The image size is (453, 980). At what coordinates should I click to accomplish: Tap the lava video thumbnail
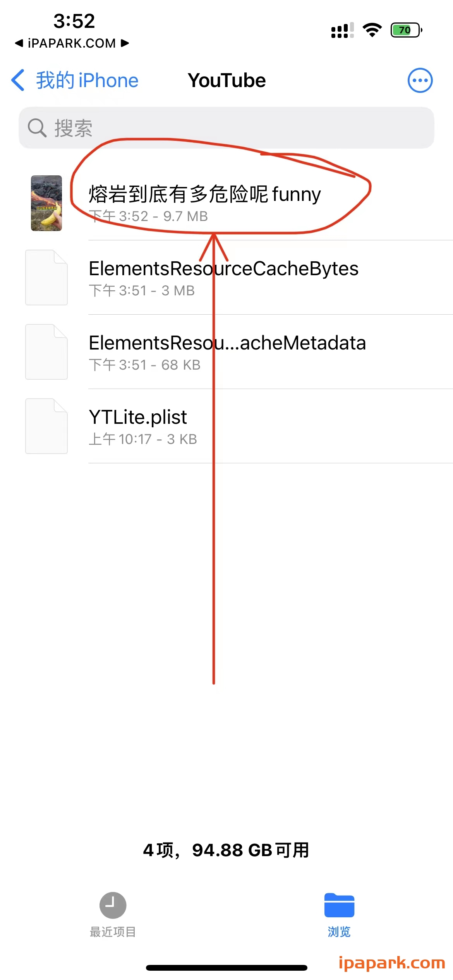point(46,203)
